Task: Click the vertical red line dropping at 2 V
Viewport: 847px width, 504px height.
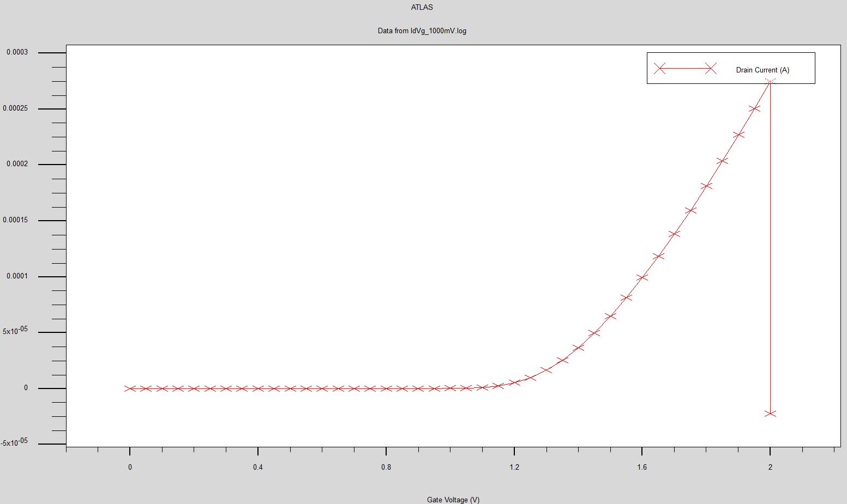Action: [770, 248]
